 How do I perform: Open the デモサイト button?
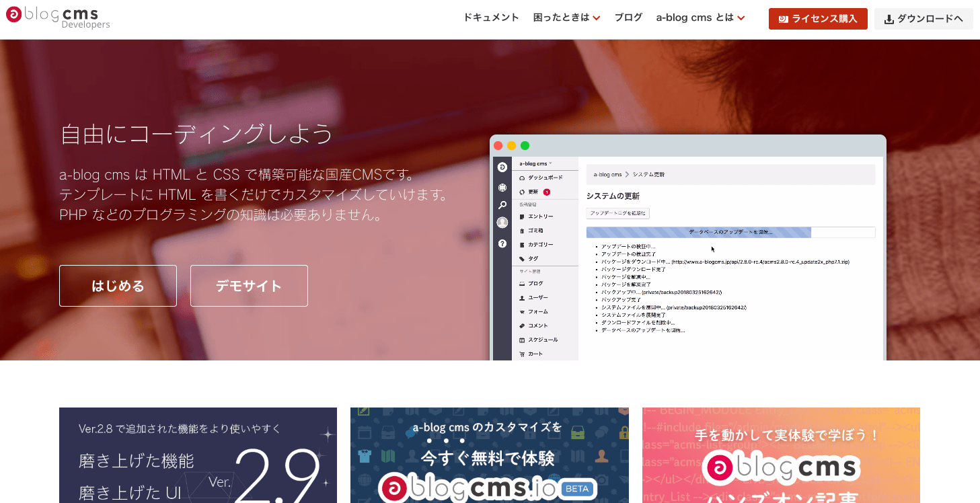tap(249, 286)
